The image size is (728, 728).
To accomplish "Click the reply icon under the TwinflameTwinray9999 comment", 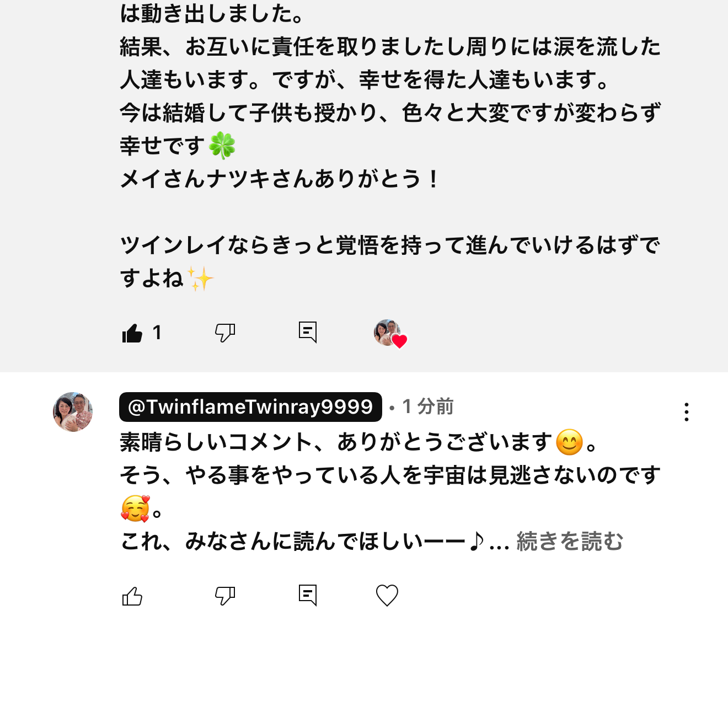I will tap(307, 595).
